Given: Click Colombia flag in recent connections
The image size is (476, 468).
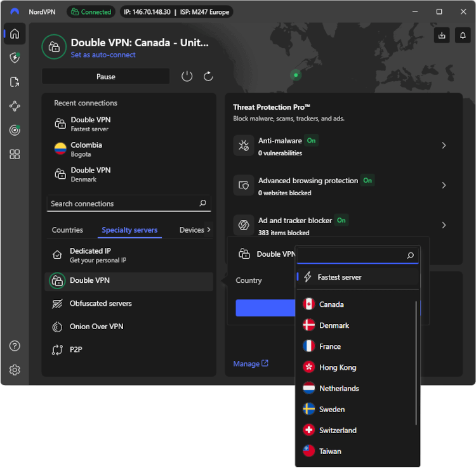Looking at the screenshot, I should [x=60, y=149].
